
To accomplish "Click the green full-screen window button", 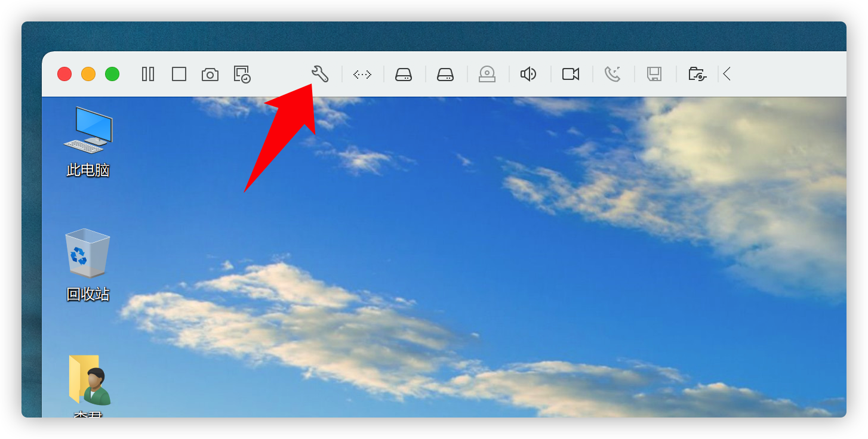I will pos(112,74).
